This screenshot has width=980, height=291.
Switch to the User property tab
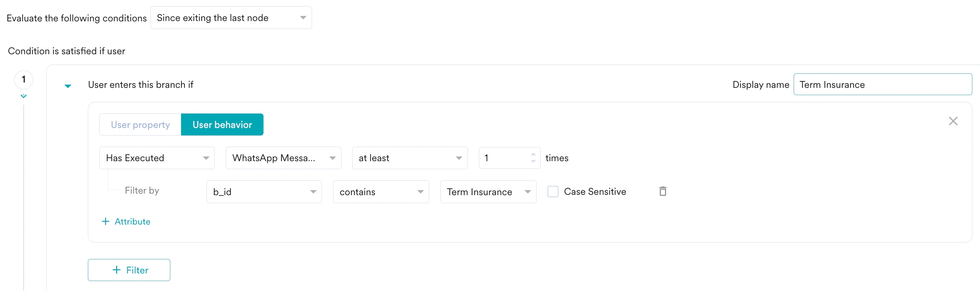140,124
